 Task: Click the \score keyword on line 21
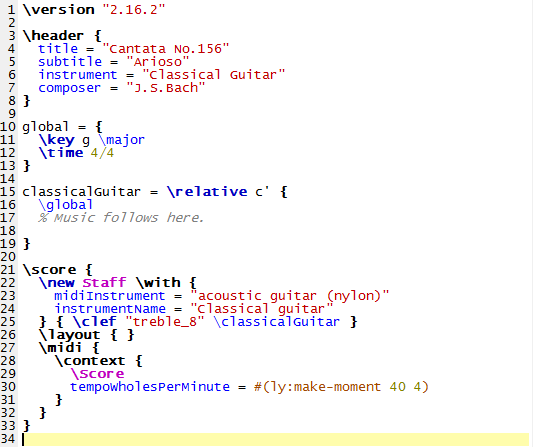pos(49,270)
